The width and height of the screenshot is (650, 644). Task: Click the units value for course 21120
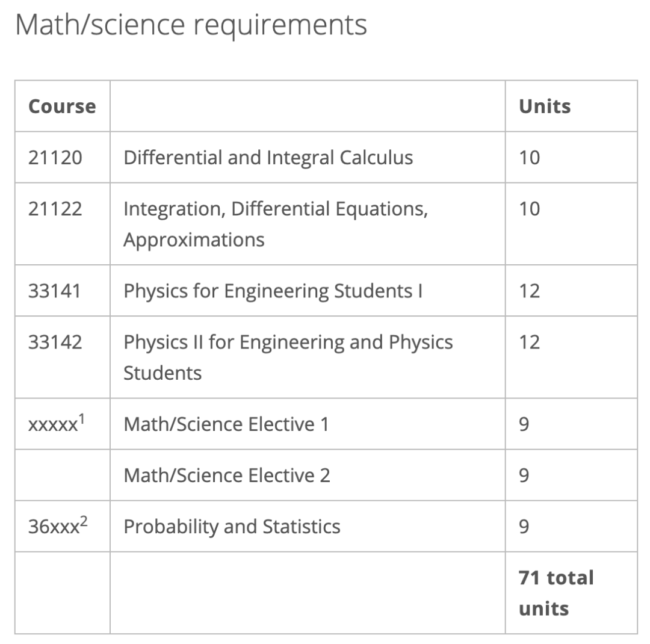coord(530,158)
